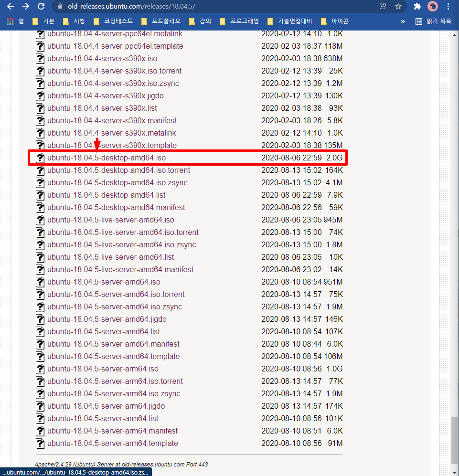This screenshot has height=476, width=459.
Task: Open ubuntu-18.04.4-server-s390x.manifest link
Action: (x=112, y=121)
